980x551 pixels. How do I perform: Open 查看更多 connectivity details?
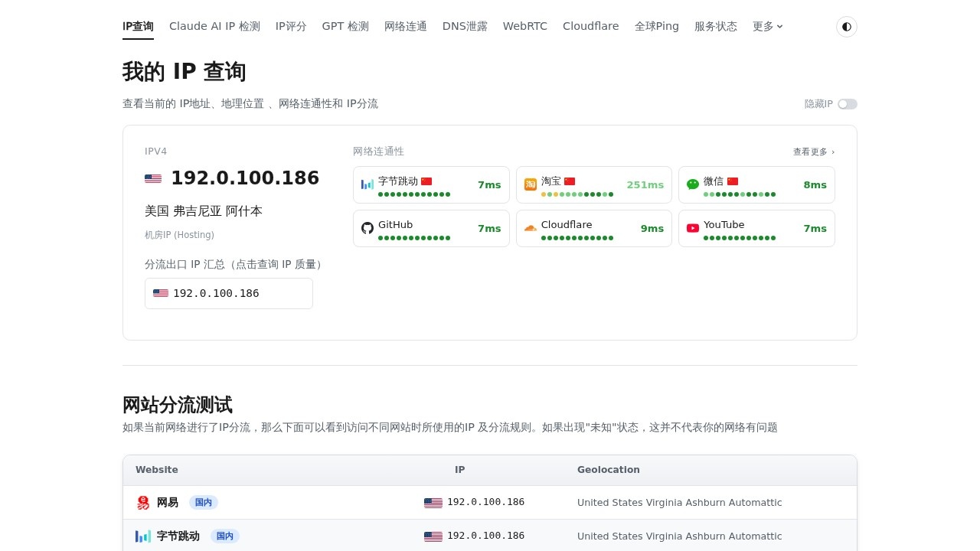point(814,152)
